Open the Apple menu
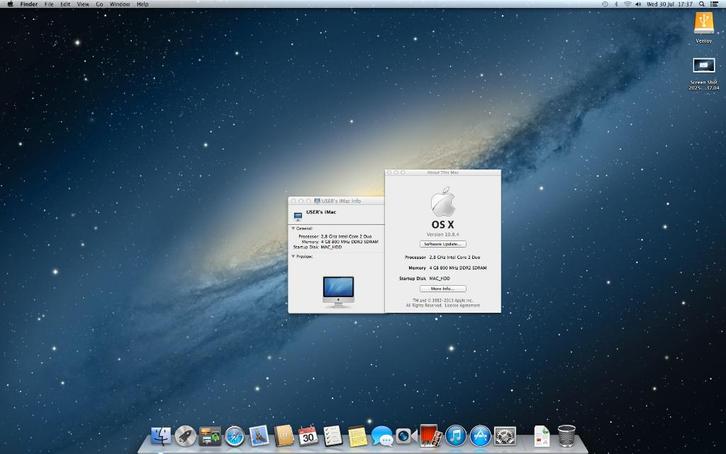This screenshot has width=726, height=454. point(9,4)
